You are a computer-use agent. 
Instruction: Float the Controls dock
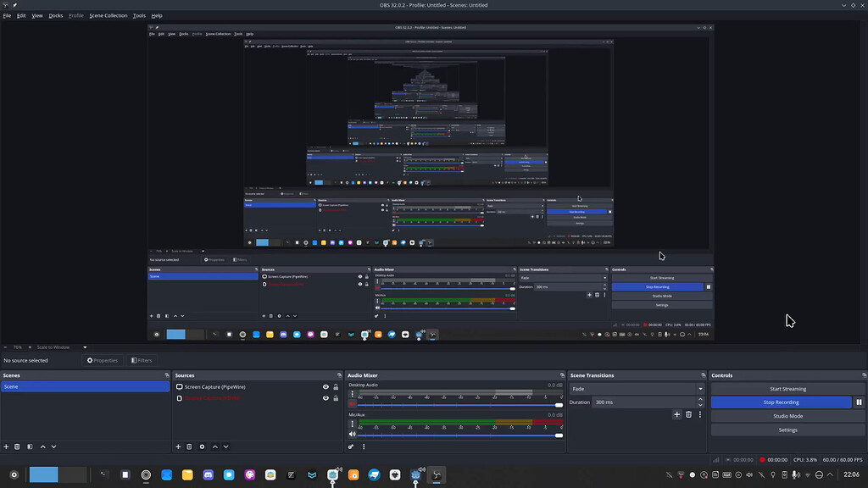pos(864,375)
